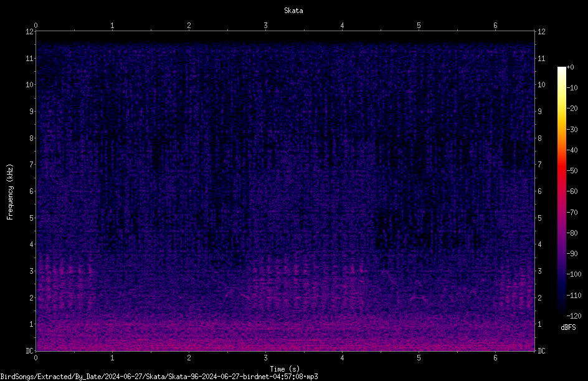Click the DC label on left frequency axis
The height and width of the screenshot is (381, 588).
(30, 351)
